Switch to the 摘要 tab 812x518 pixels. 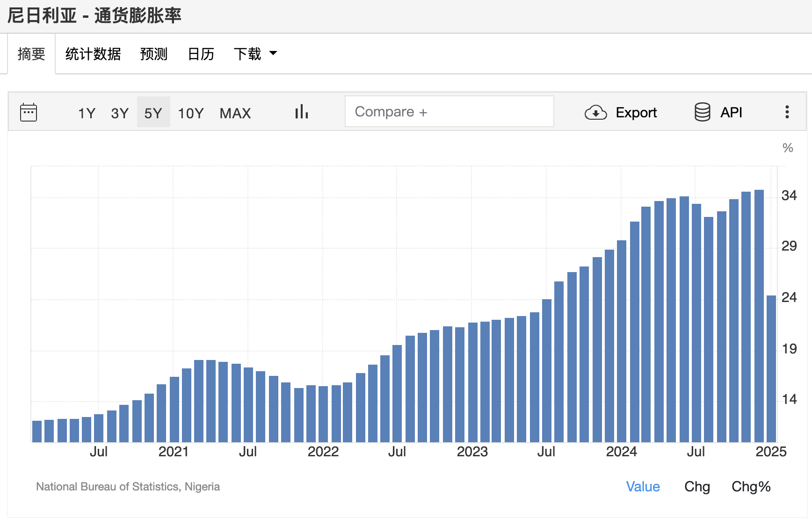tap(31, 54)
